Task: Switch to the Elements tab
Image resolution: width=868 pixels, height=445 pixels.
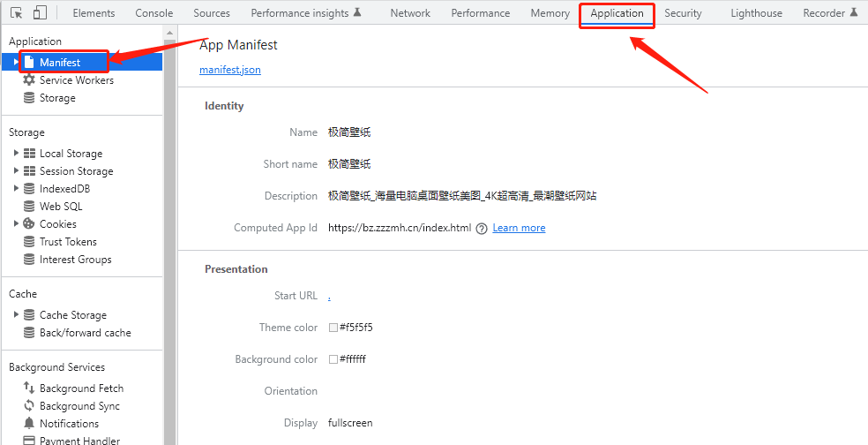Action: (x=94, y=13)
